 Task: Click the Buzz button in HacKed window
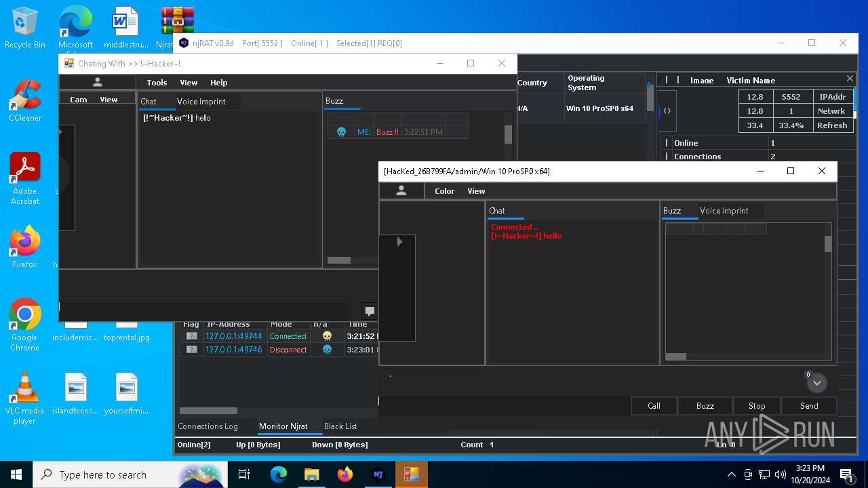click(705, 406)
